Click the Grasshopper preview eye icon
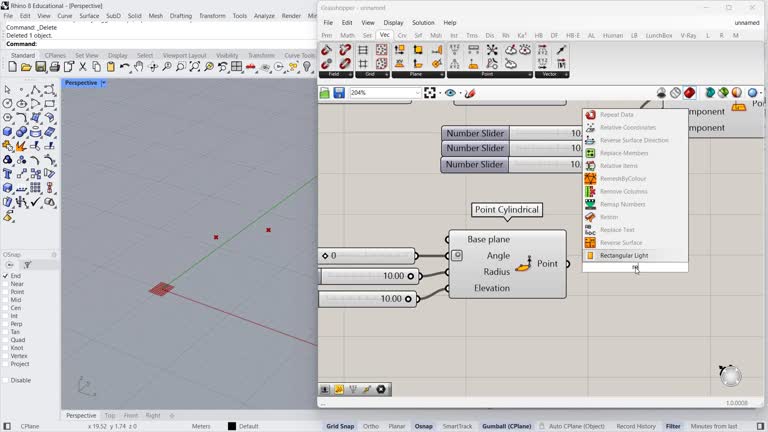Image resolution: width=768 pixels, height=432 pixels. click(450, 93)
